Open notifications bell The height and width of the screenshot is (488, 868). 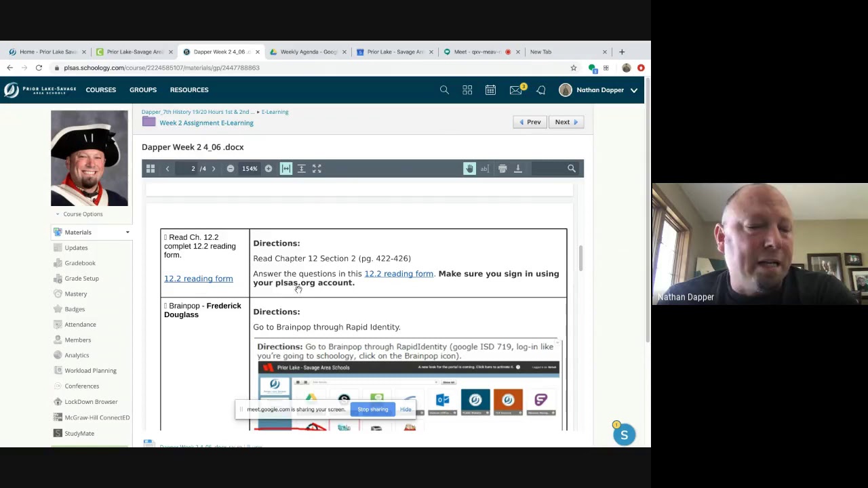pos(541,90)
